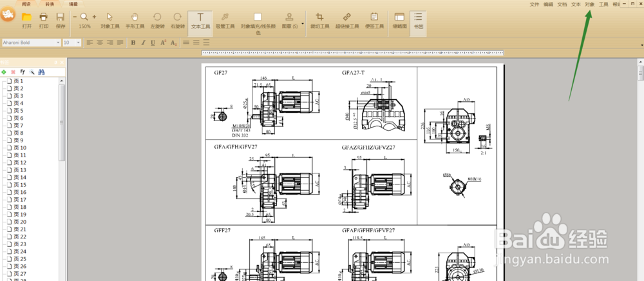
Task: Switch to the 转换 tab
Action: click(x=50, y=4)
